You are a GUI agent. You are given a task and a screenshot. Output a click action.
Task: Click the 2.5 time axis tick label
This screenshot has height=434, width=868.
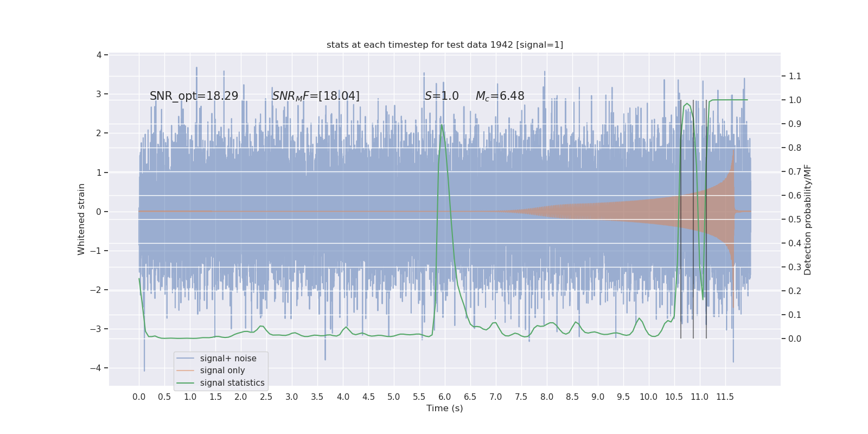click(266, 397)
